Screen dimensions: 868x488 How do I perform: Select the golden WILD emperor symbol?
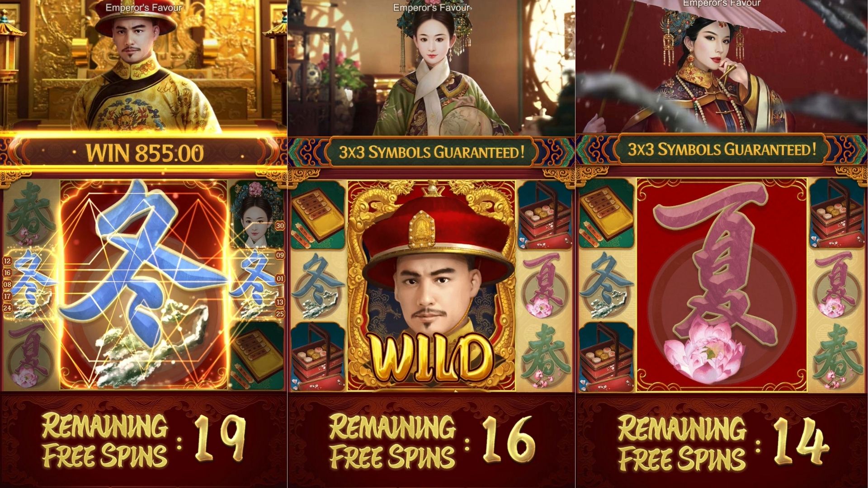[432, 285]
